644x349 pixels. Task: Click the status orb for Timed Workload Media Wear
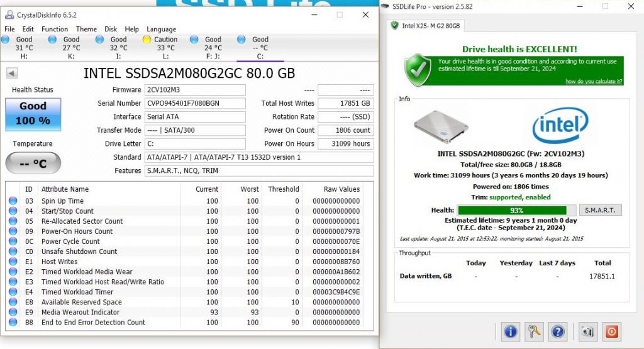tap(13, 272)
